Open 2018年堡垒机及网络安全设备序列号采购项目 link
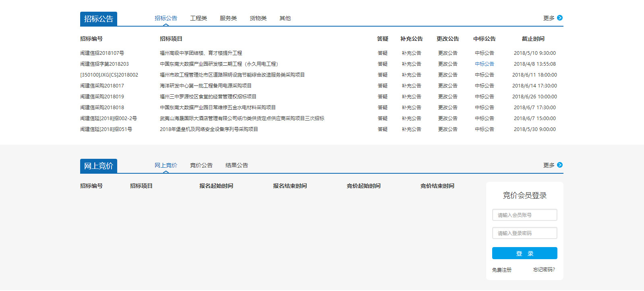Viewport: 644px width, 291px height. (x=209, y=129)
